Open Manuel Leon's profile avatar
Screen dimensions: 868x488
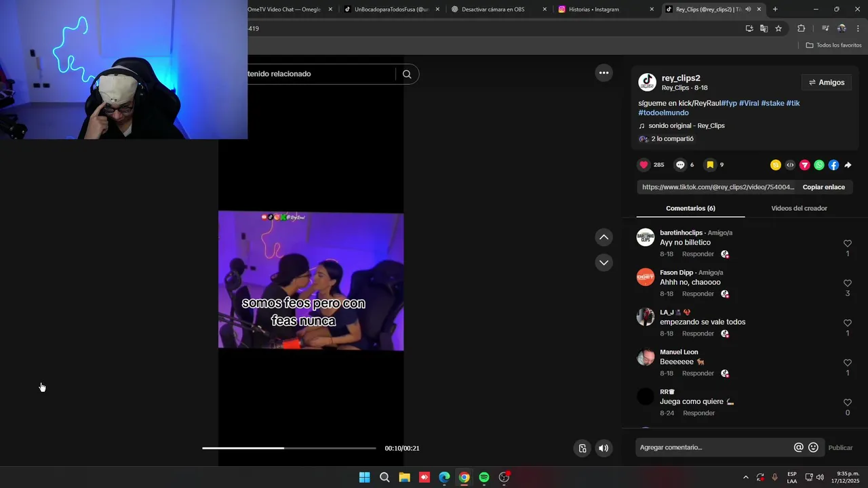[646, 357]
